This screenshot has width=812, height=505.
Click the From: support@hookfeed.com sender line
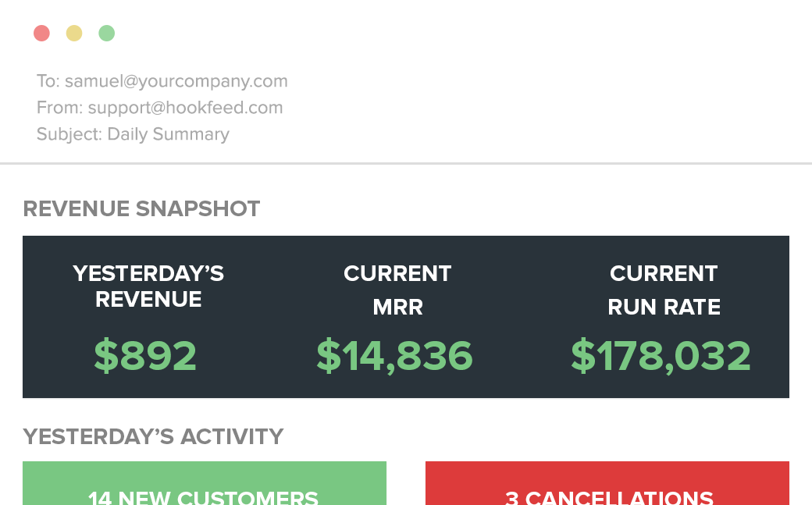pos(159,108)
